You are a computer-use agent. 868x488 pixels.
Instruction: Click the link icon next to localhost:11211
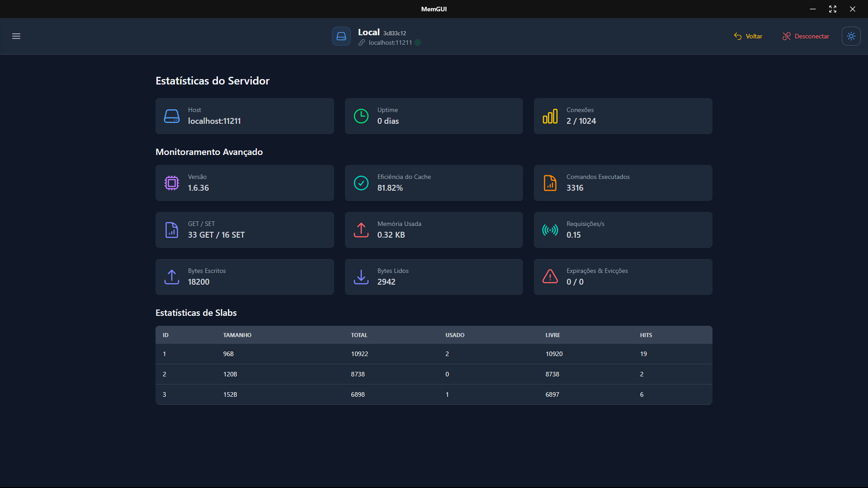coord(362,42)
